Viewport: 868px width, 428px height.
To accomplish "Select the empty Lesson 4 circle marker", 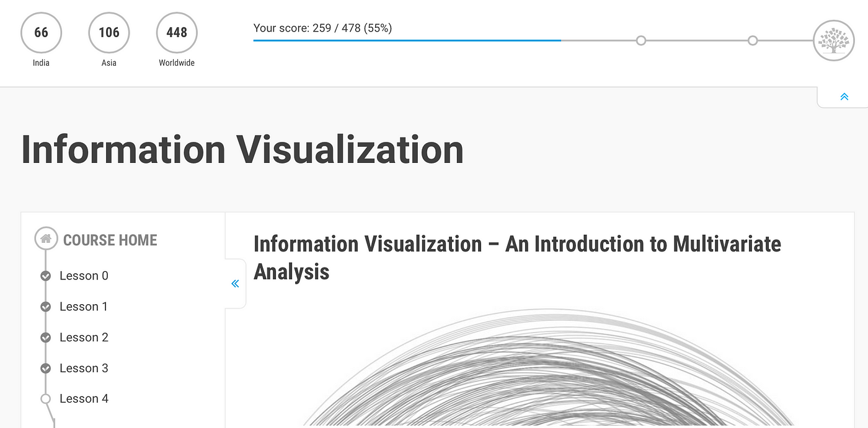I will tap(45, 399).
